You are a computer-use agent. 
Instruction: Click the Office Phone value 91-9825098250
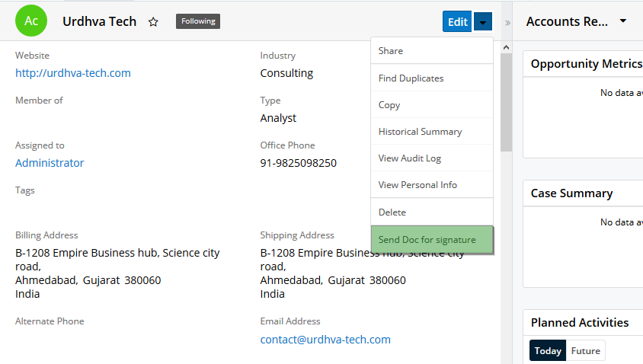298,163
